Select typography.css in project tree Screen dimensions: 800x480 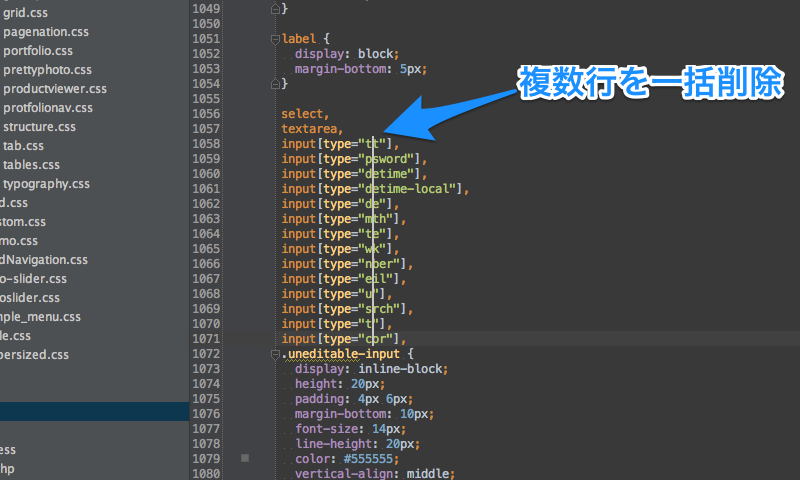pos(46,183)
